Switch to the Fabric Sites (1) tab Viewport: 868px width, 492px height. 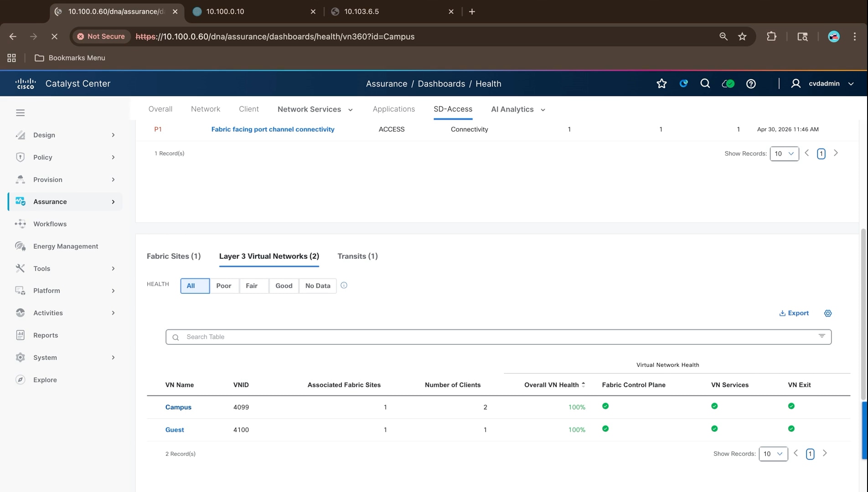(174, 256)
